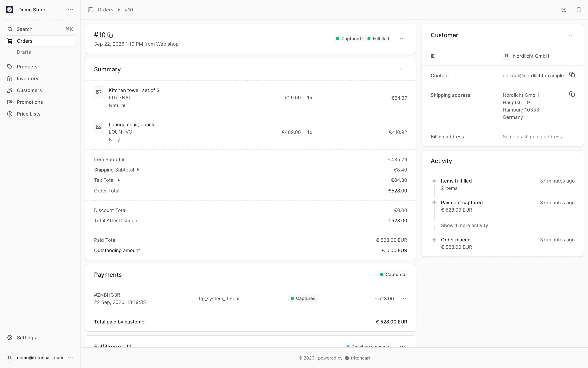Click the #10 breadcrumb item

pos(129,10)
